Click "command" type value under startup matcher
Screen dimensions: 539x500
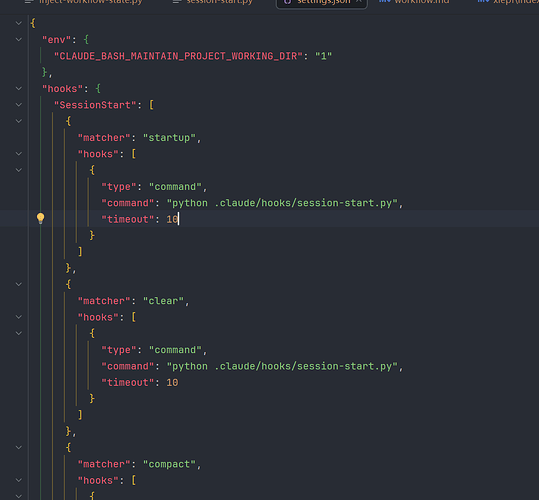coord(175,187)
